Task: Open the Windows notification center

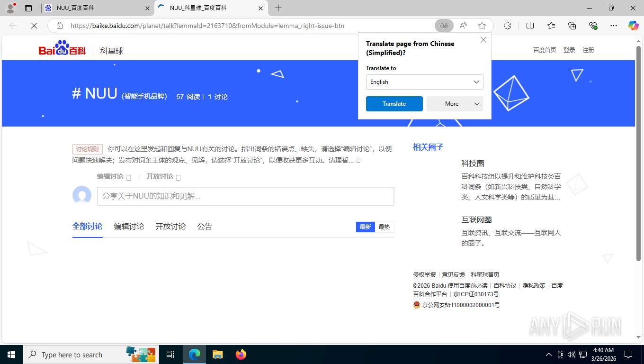Action: (628, 355)
